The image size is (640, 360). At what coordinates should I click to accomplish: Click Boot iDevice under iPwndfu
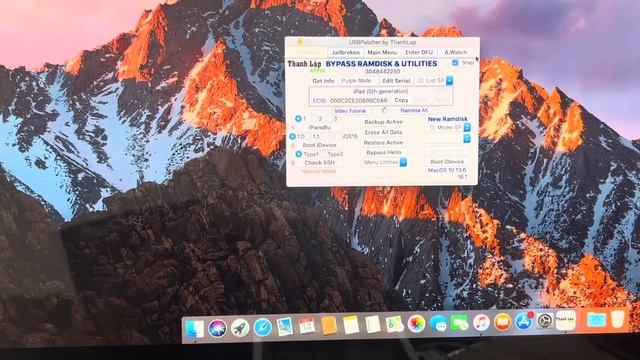click(x=320, y=145)
